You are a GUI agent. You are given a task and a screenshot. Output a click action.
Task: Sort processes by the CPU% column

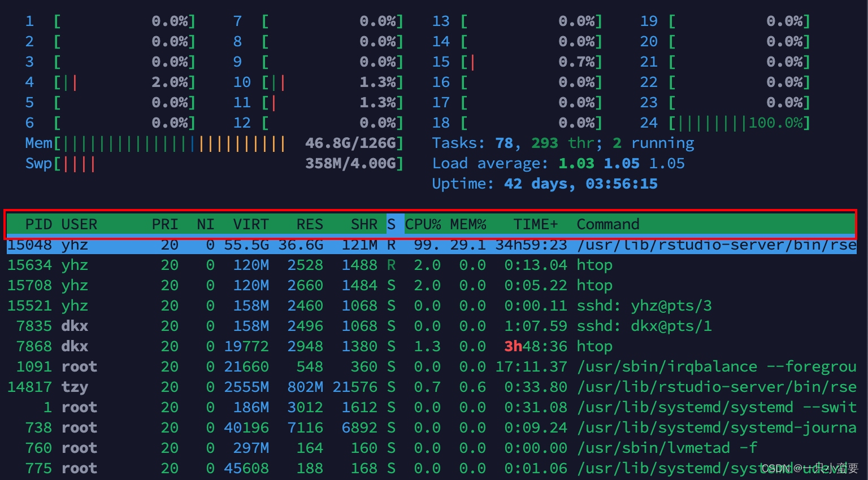point(423,224)
